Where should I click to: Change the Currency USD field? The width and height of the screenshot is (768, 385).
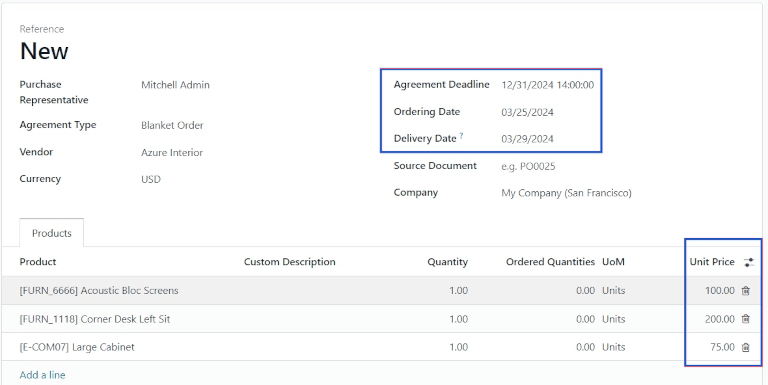tap(151, 179)
